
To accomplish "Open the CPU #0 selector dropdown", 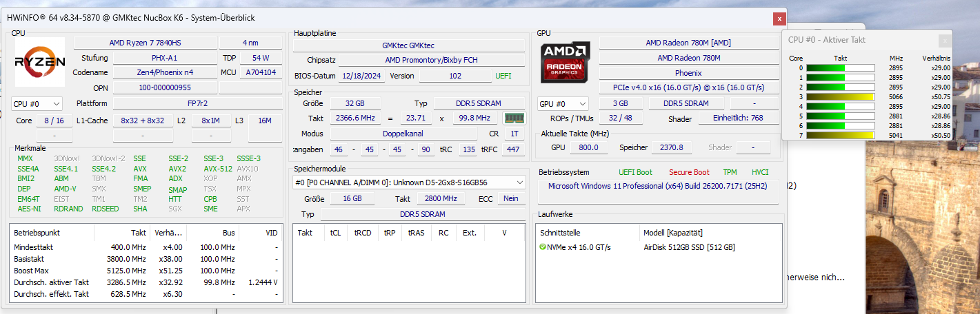I will click(37, 103).
